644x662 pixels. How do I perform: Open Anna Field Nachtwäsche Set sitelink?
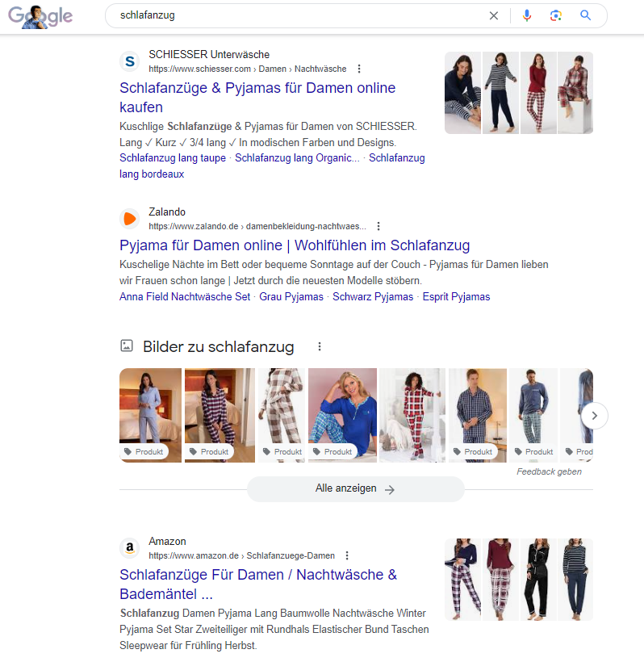tap(185, 297)
